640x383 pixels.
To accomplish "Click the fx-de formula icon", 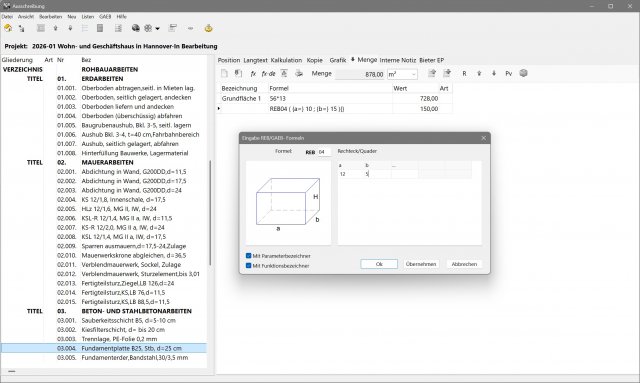I will (269, 73).
